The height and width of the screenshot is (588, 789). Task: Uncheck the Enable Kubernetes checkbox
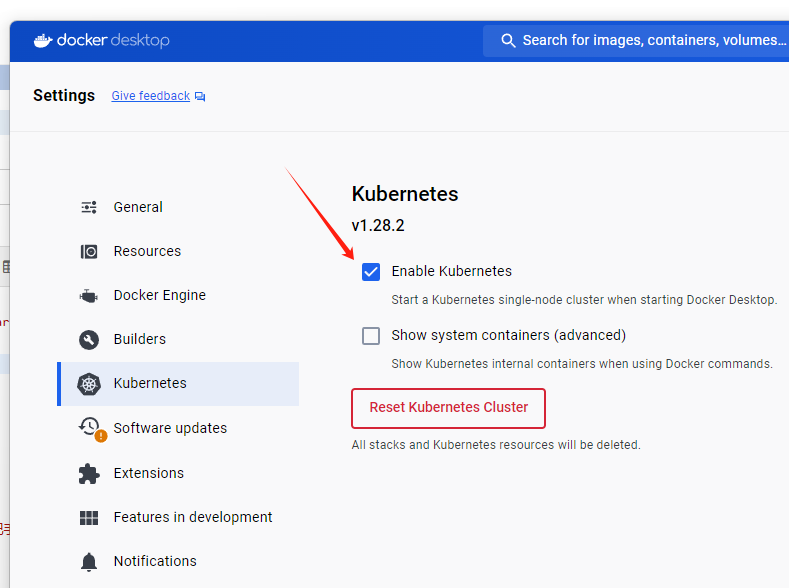pos(371,271)
